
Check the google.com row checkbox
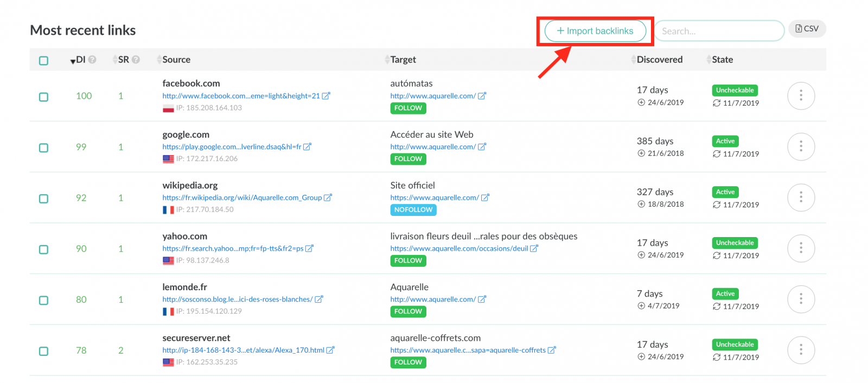43,148
